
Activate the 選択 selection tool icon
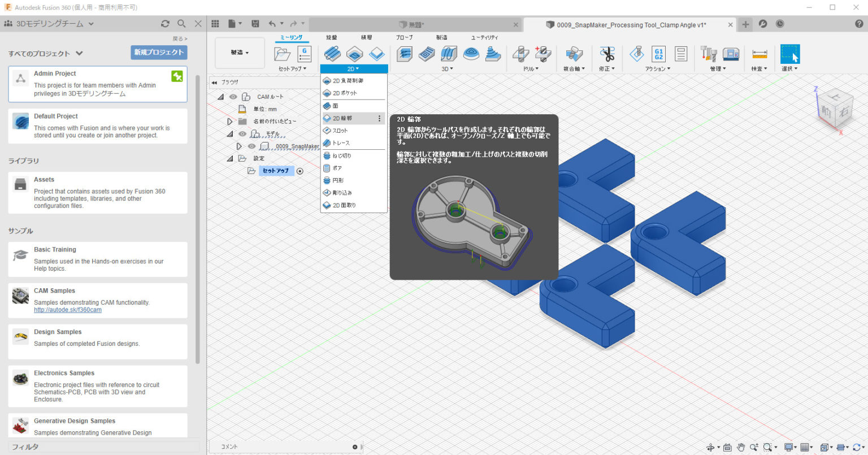(x=789, y=54)
